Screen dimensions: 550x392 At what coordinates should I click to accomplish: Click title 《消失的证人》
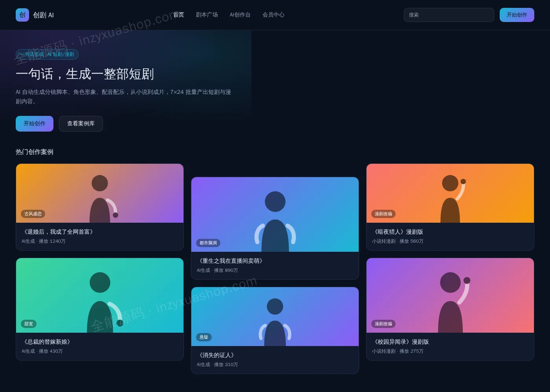[x=216, y=355]
